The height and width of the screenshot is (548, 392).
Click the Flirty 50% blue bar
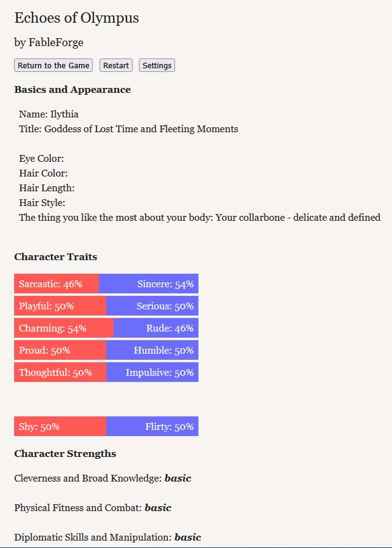click(x=152, y=426)
